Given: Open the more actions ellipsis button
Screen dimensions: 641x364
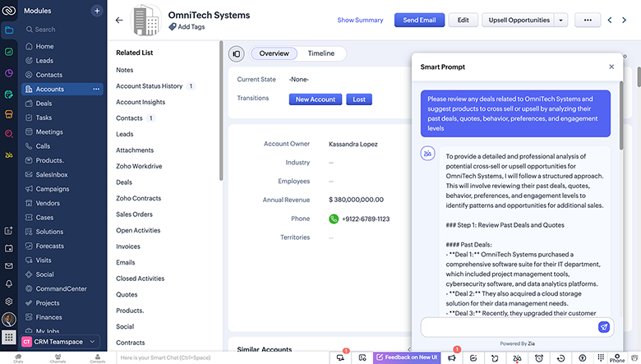Looking at the screenshot, I should point(588,20).
